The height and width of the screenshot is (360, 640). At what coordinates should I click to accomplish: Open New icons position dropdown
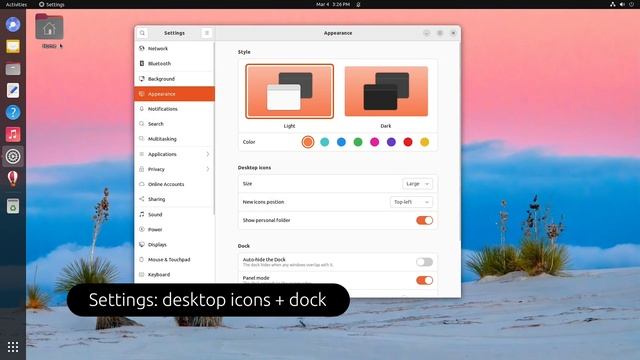coord(411,202)
